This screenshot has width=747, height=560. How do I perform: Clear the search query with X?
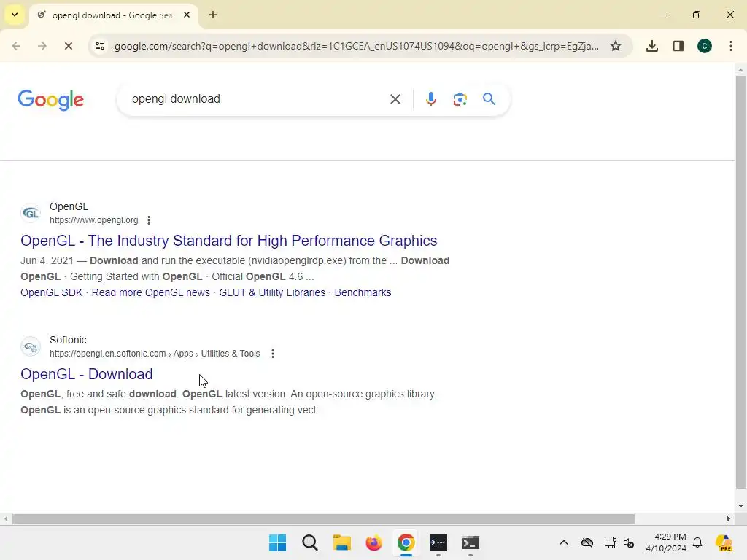coord(395,99)
